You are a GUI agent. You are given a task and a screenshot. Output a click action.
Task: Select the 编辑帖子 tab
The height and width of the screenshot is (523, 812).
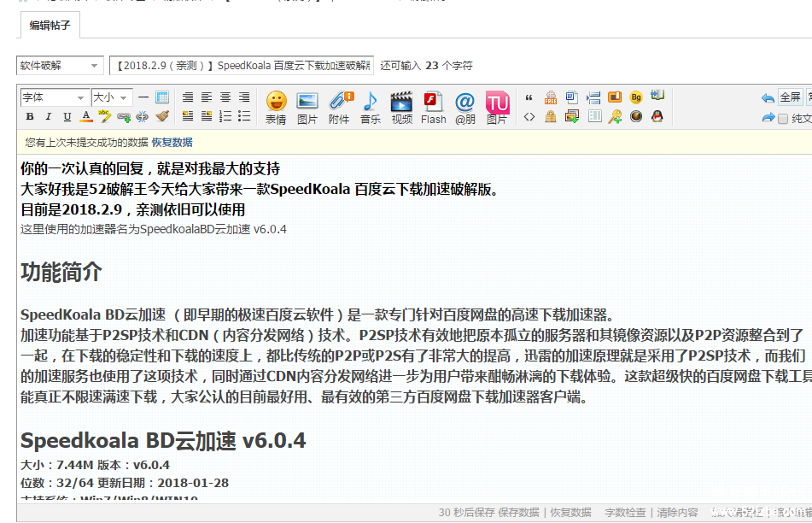tap(50, 26)
